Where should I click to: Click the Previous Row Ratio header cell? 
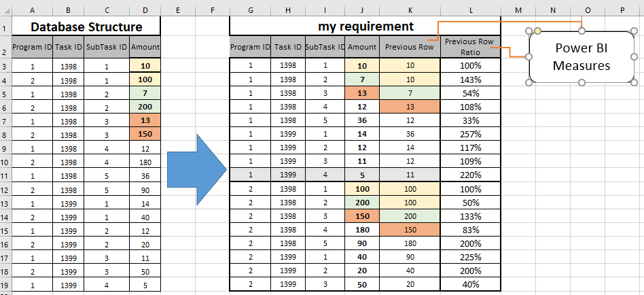pyautogui.click(x=471, y=47)
